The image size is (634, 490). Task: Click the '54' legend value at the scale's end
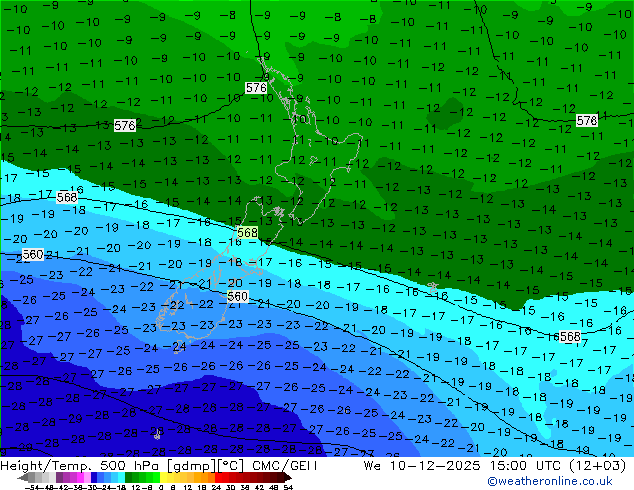point(288,488)
